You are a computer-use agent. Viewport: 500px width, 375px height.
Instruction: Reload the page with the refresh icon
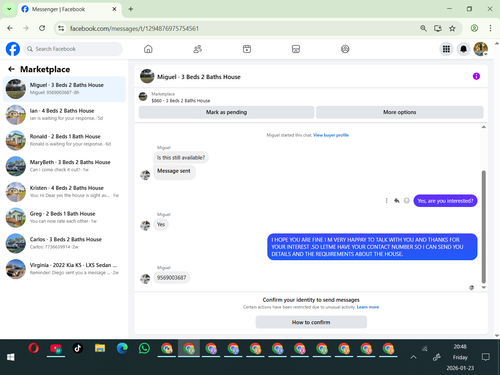[42, 28]
